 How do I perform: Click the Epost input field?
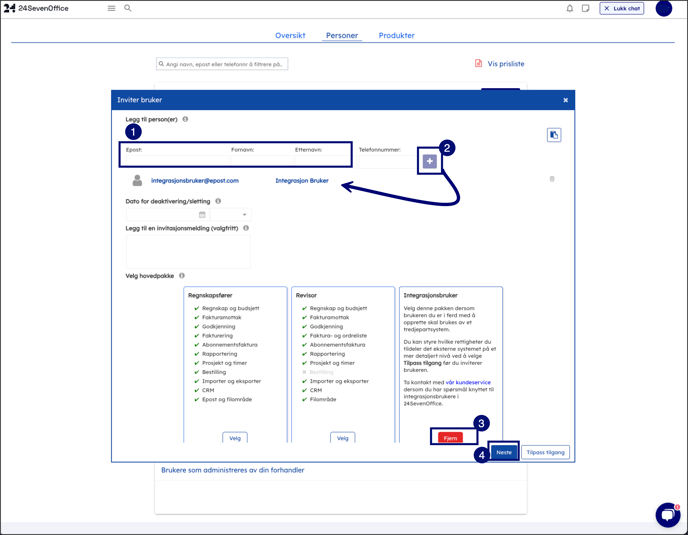pos(170,159)
